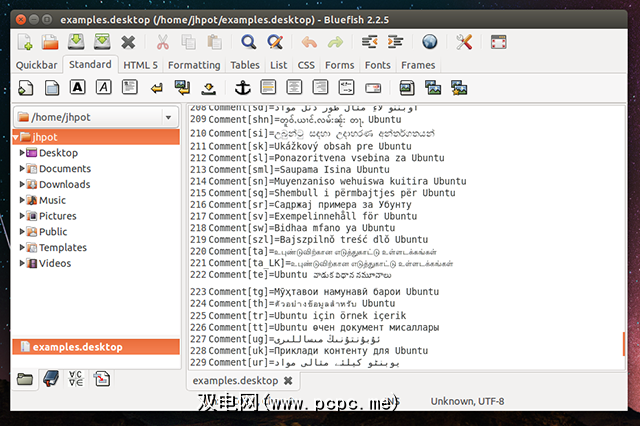
Task: Cut selection with scissors icon
Action: tap(162, 42)
